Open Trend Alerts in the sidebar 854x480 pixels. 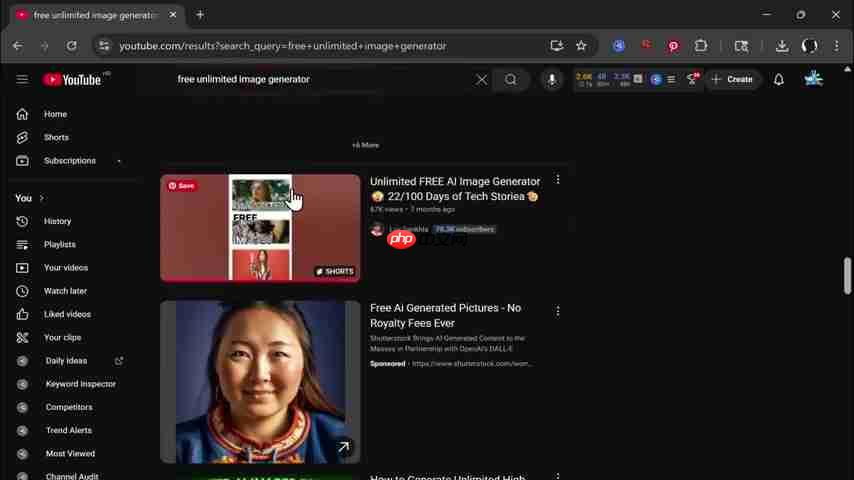point(68,430)
